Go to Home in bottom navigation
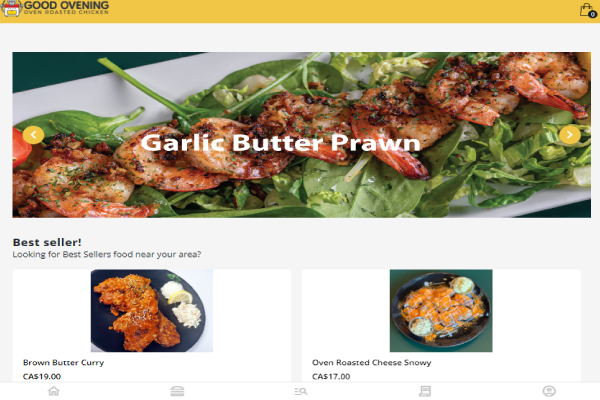 [54, 391]
